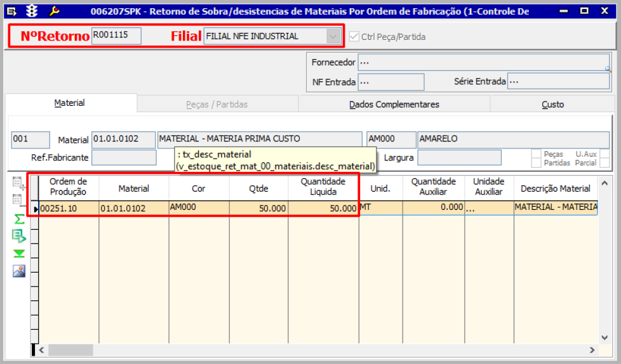Click the Fornecedor lookup search icon
The height and width of the screenshot is (364, 621).
[608, 69]
